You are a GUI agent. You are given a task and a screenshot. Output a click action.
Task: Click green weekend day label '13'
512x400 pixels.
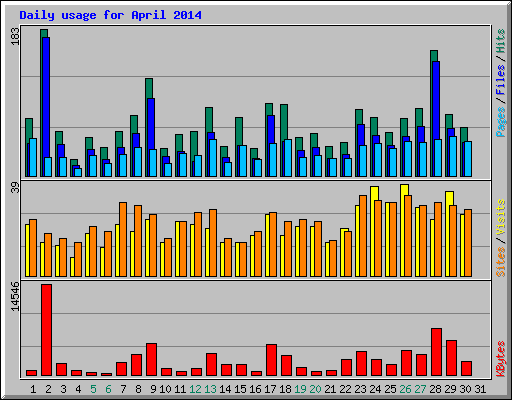click(x=210, y=389)
